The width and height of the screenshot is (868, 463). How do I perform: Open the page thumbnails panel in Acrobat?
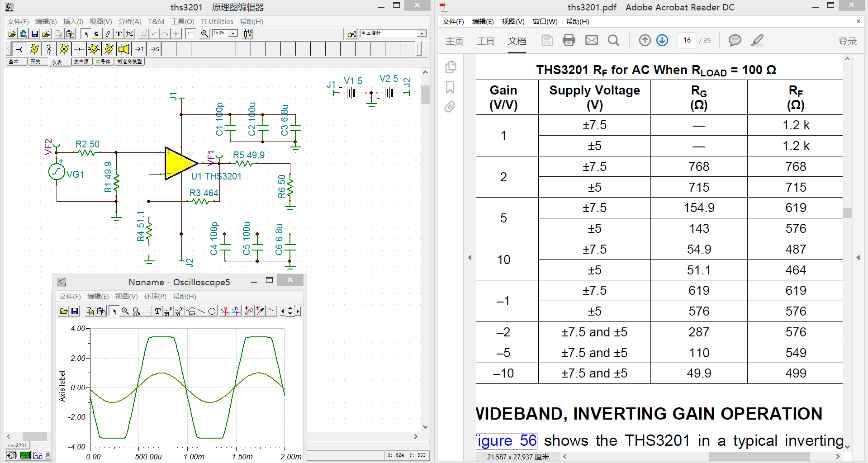pos(451,67)
